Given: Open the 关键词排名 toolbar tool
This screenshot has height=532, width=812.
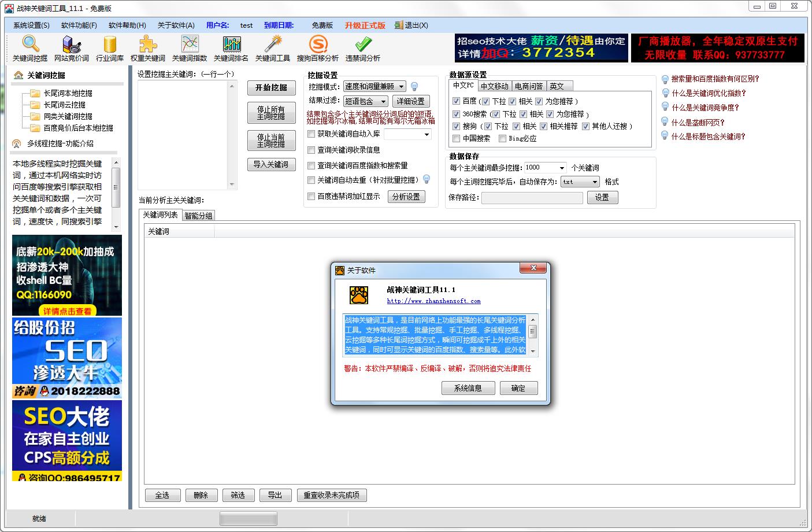Looking at the screenshot, I should 231,49.
